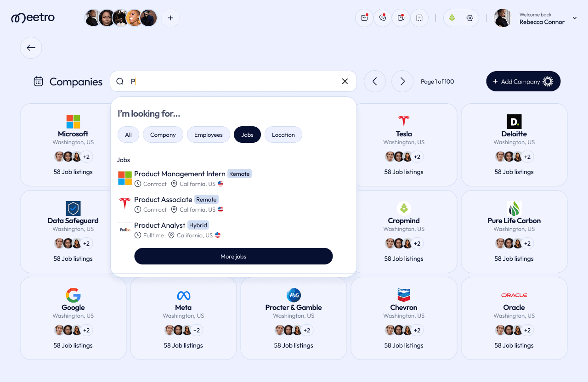Click 58 Job listings on Google card

[73, 345]
